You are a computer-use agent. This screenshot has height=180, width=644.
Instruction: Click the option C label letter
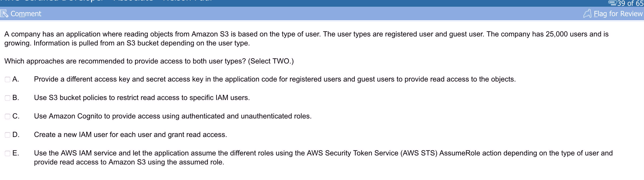point(16,116)
